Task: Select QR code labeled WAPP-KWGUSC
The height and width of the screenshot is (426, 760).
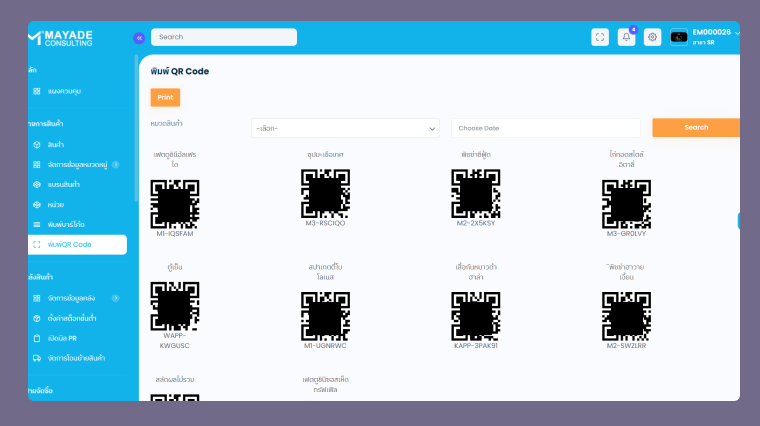Action: 174,306
